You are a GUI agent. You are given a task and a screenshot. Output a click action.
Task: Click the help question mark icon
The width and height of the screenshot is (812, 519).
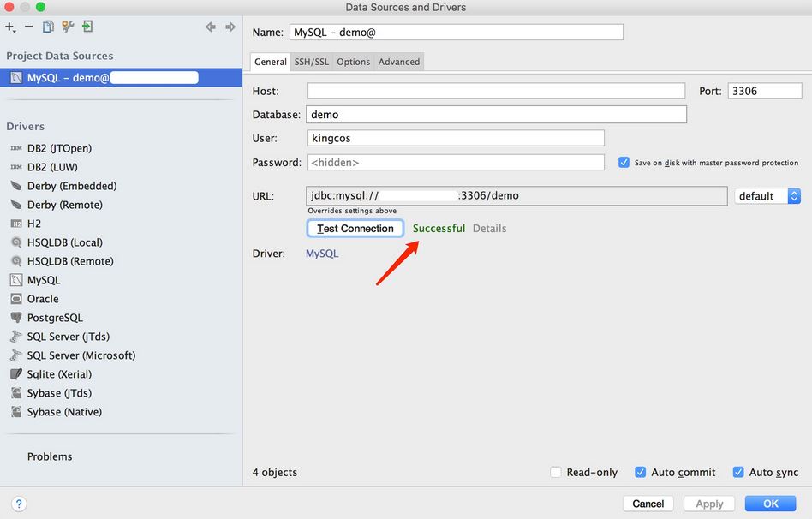pyautogui.click(x=19, y=504)
